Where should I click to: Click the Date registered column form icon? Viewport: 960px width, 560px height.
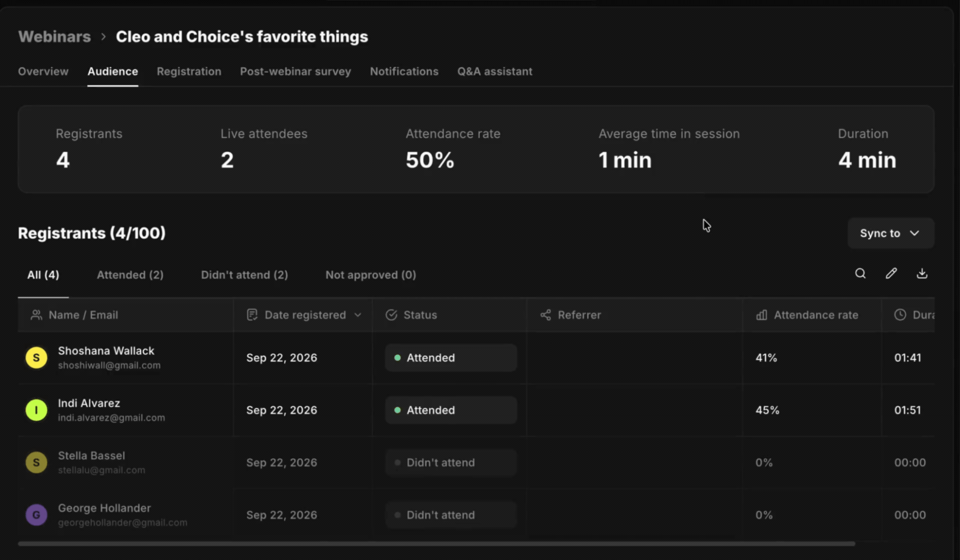click(x=252, y=315)
